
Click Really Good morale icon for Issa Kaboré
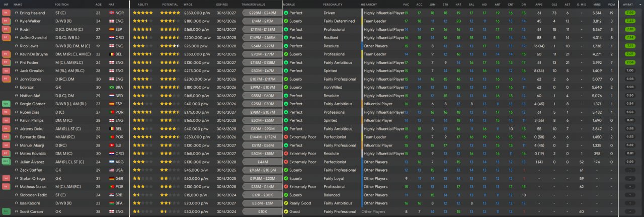point(286,203)
